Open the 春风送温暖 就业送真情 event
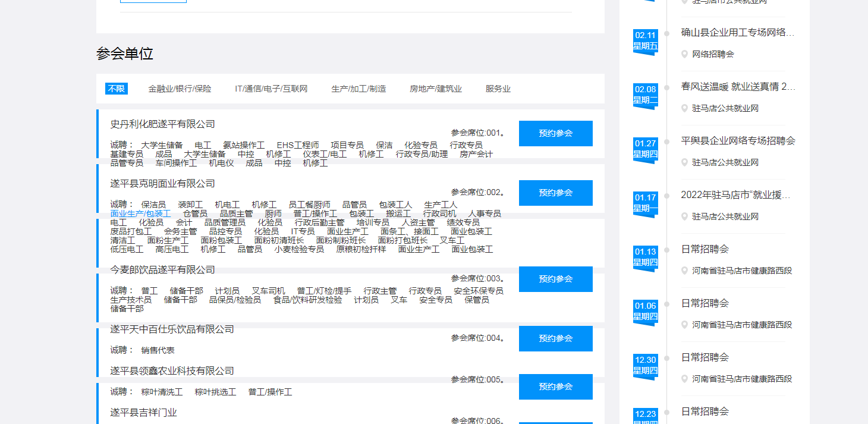This screenshot has width=868, height=424. [738, 87]
